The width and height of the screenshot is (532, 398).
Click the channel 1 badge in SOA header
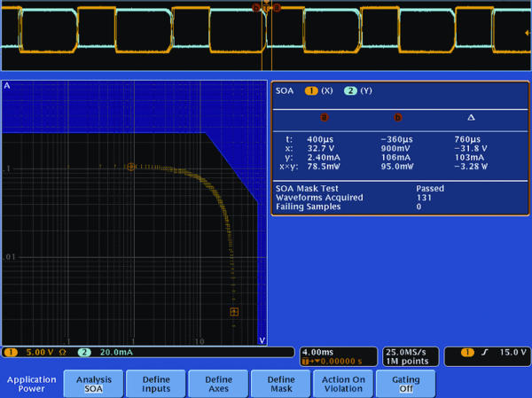pyautogui.click(x=311, y=90)
